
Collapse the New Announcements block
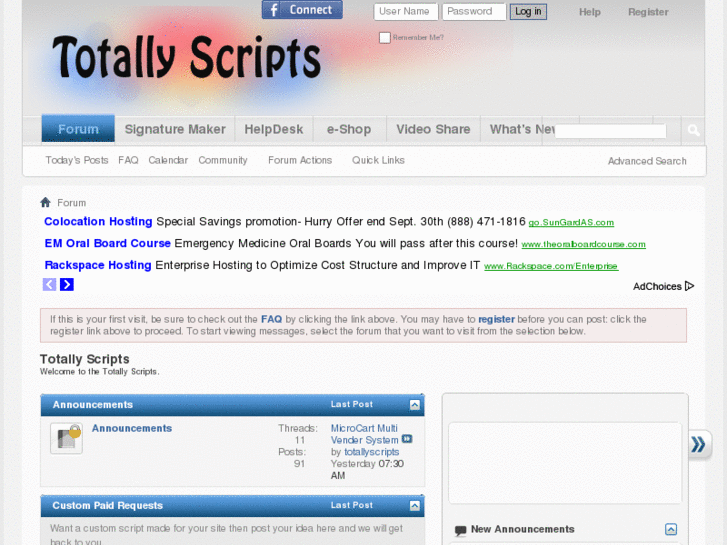(x=671, y=529)
